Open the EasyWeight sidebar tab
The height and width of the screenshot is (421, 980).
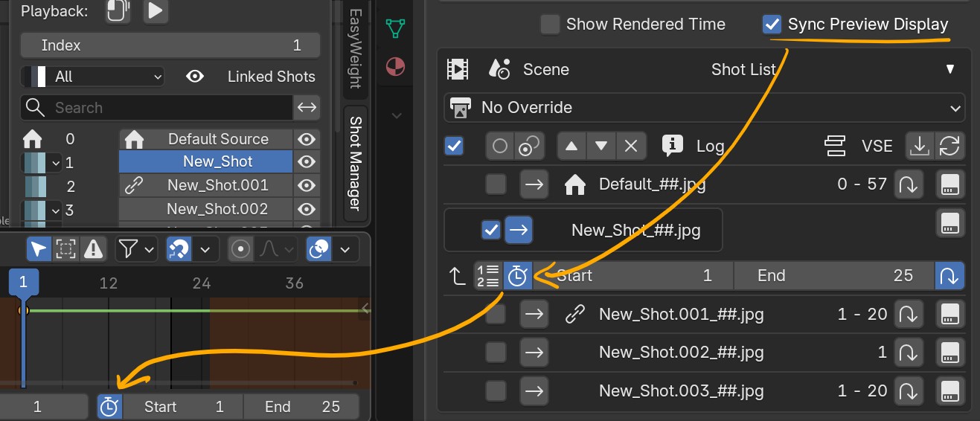point(356,49)
